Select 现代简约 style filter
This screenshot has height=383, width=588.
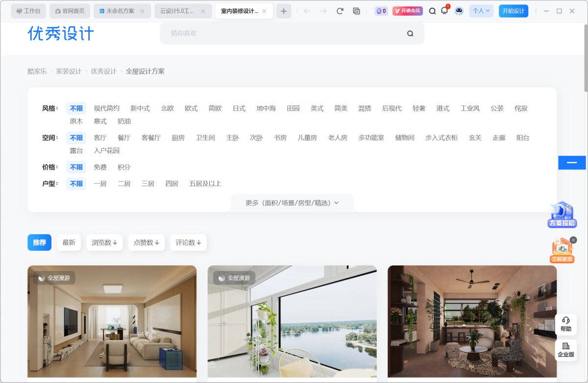tap(107, 108)
